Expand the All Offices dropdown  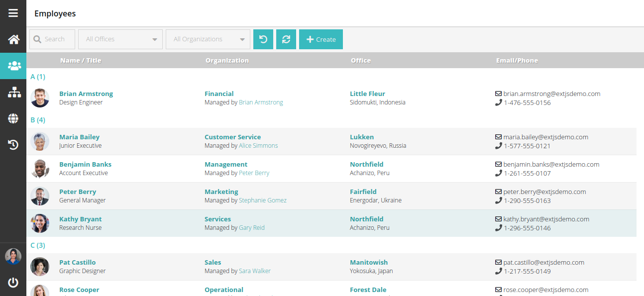point(120,39)
